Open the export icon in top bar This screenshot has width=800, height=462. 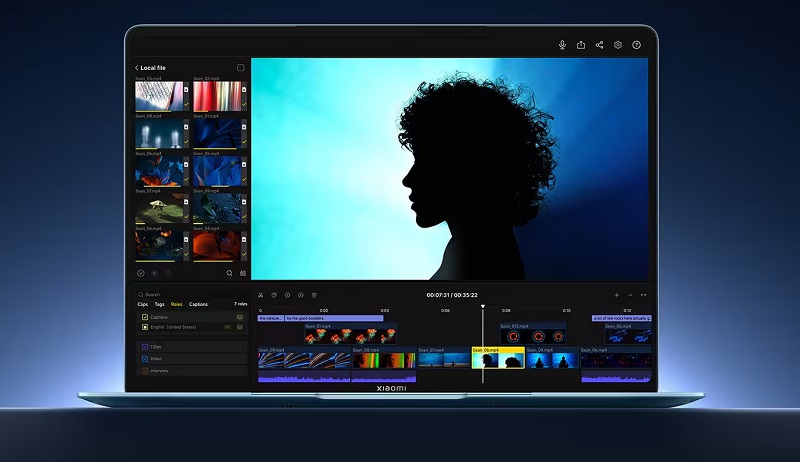(x=581, y=45)
